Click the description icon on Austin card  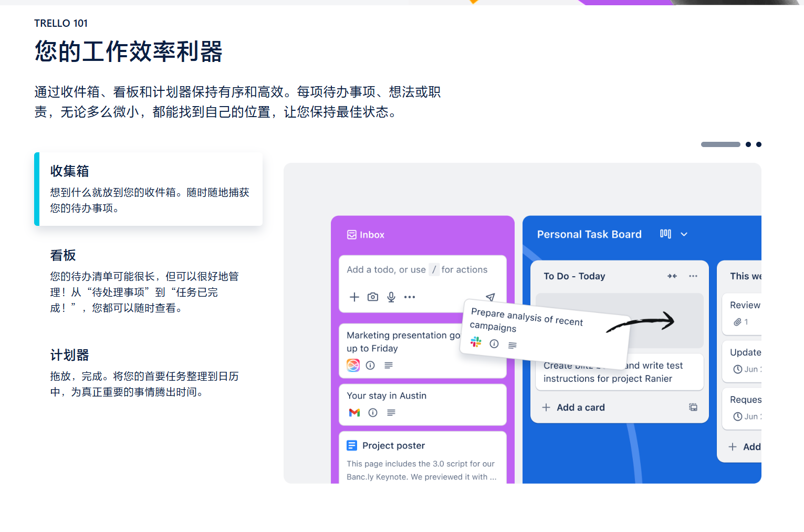[x=391, y=413]
